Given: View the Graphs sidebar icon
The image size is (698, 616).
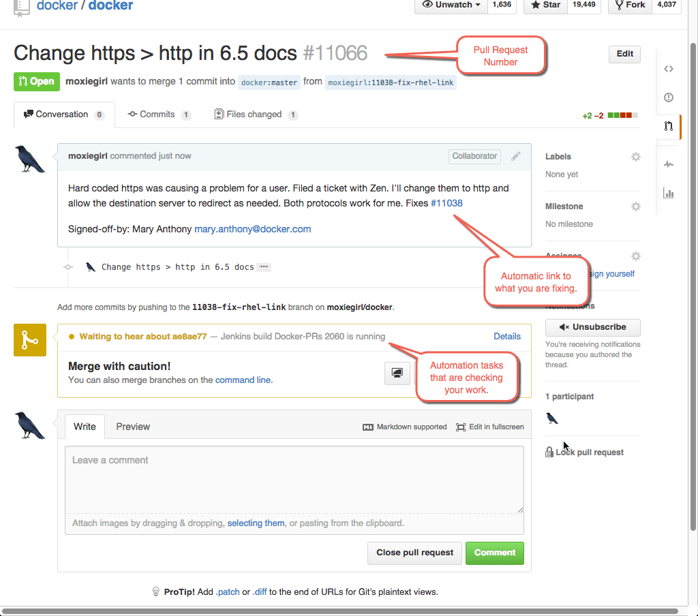Looking at the screenshot, I should [668, 193].
